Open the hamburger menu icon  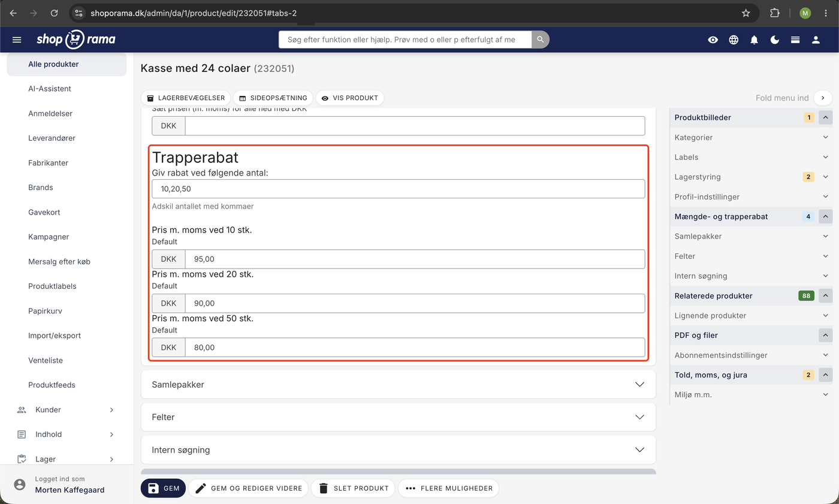[x=17, y=40]
